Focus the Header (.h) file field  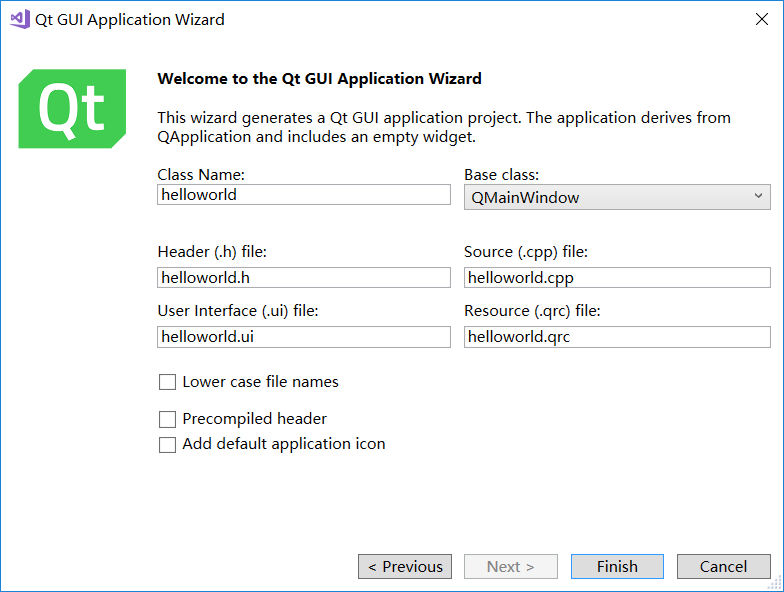click(304, 278)
